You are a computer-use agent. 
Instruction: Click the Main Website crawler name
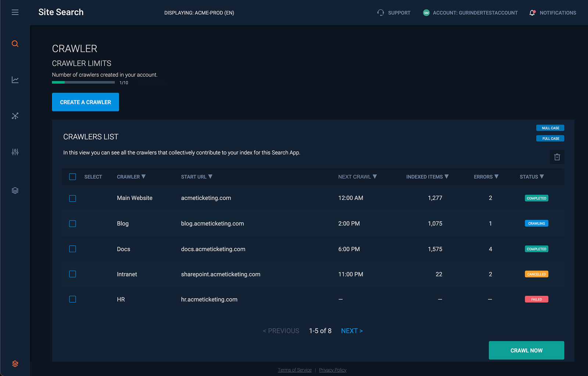135,198
